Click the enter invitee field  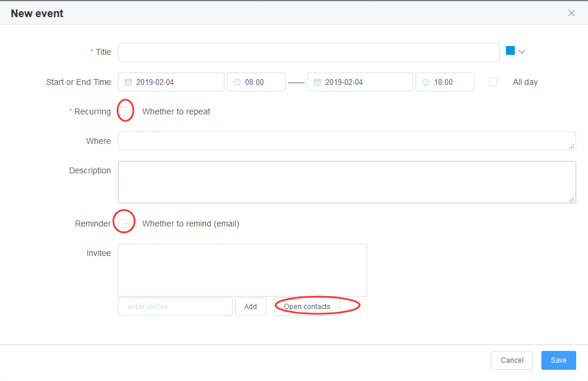[175, 307]
